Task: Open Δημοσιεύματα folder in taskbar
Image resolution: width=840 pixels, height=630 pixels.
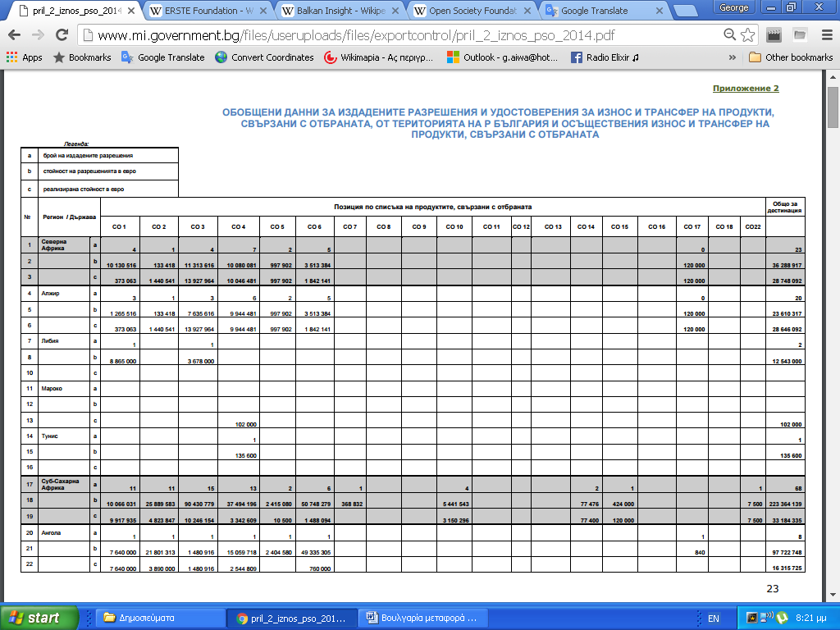Action: pyautogui.click(x=159, y=618)
